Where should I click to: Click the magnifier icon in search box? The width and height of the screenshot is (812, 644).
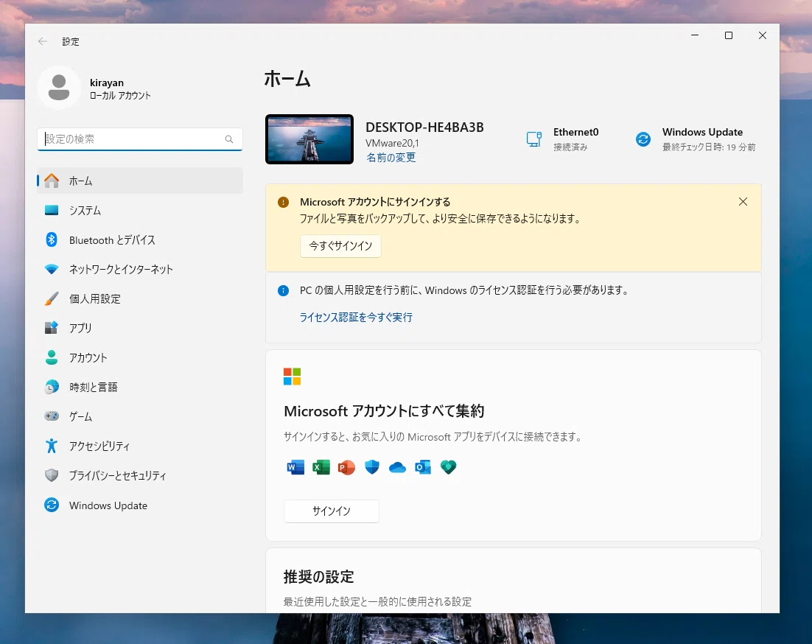[229, 139]
